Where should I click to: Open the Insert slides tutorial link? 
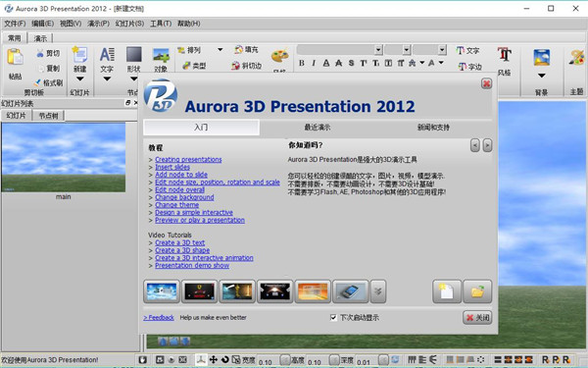(x=172, y=167)
